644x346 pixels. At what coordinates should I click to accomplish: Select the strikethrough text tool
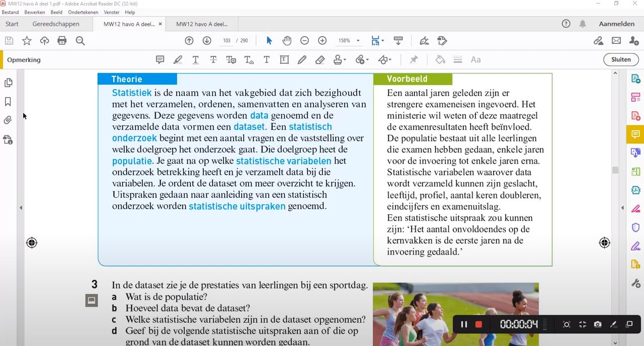213,60
